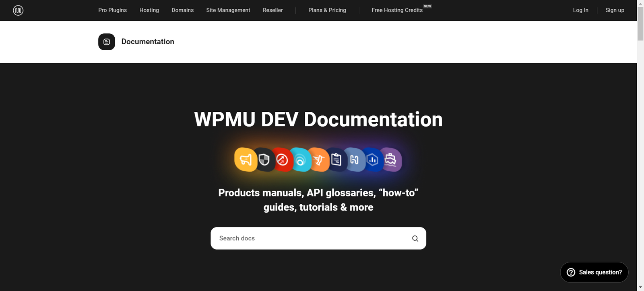Open the Pro Plugins menu

coord(112,10)
